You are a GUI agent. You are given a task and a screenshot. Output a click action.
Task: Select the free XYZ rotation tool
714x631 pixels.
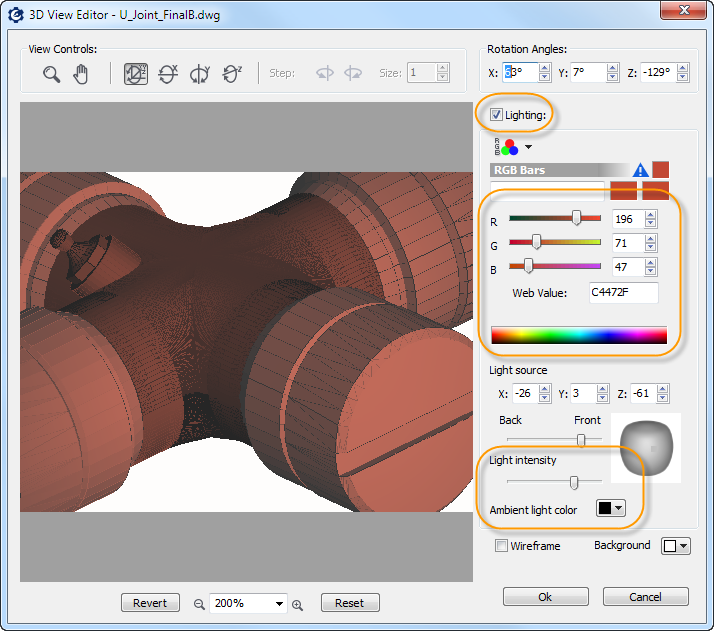click(x=136, y=74)
